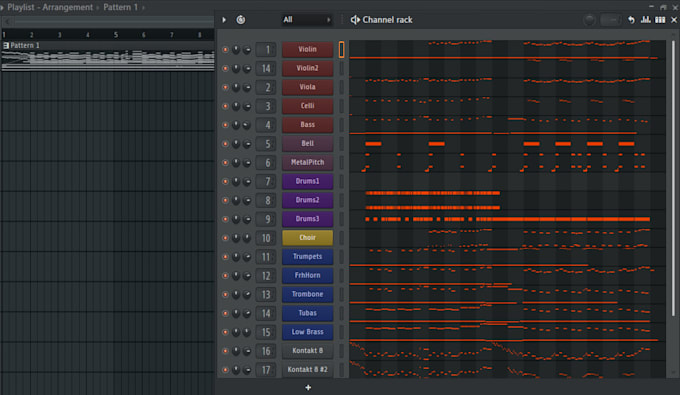Select the Pattern 1 clip in the Playlist
The image size is (680, 395).
[x=108, y=56]
